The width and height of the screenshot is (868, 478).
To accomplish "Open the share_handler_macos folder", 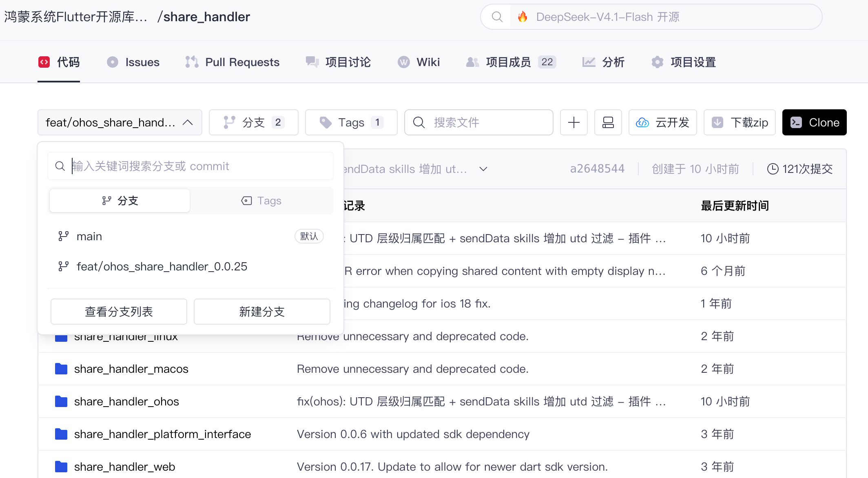I will click(131, 369).
